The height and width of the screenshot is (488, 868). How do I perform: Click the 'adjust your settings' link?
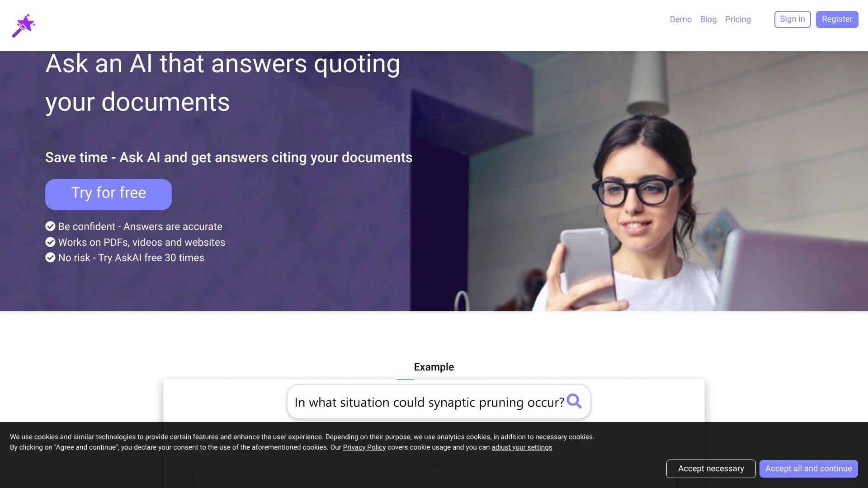521,447
